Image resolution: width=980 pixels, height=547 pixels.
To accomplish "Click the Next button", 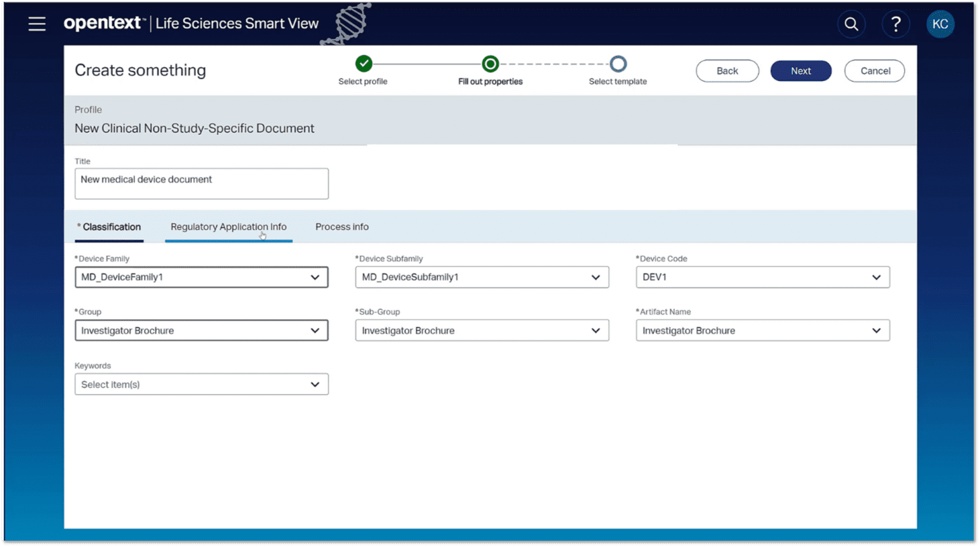I will [x=801, y=70].
